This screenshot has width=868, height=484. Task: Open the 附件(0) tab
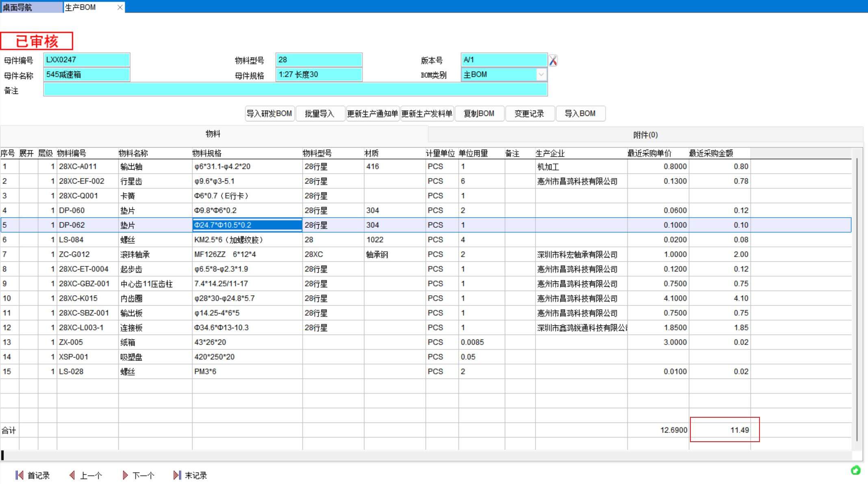tap(645, 135)
